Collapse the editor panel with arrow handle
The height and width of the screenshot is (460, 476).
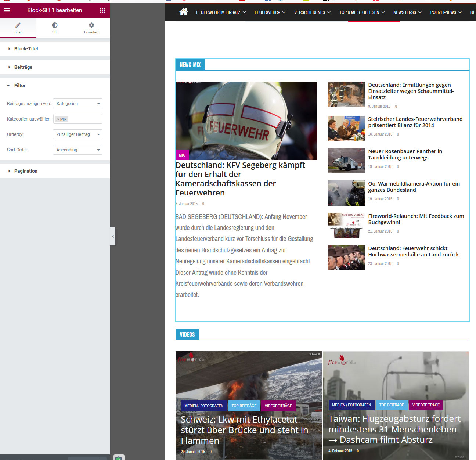pyautogui.click(x=113, y=236)
